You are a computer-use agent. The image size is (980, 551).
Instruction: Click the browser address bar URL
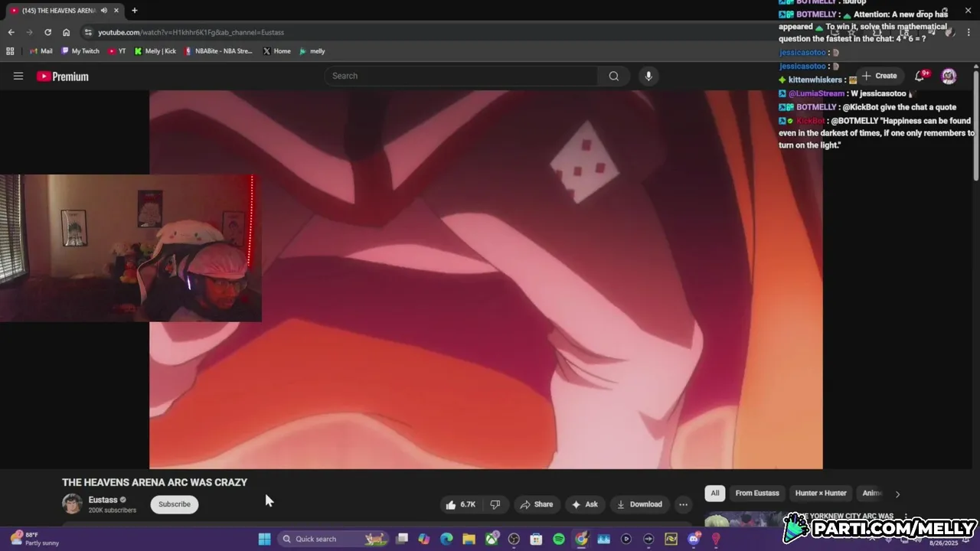point(191,32)
